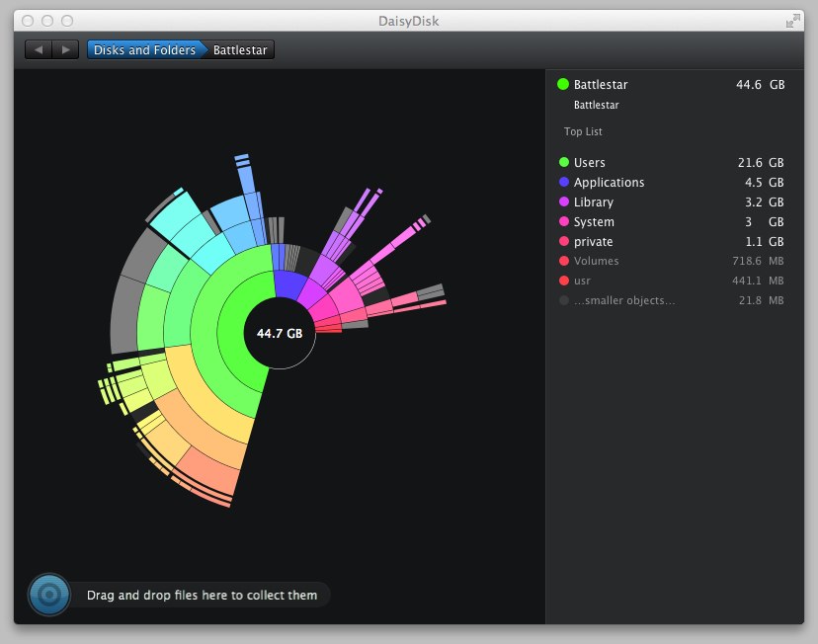Click the 3.2 GB size value for Library
The image size is (818, 644).
tap(765, 202)
